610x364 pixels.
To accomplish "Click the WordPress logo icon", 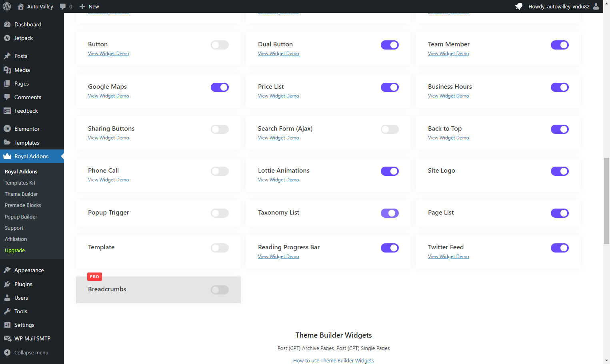I will [x=7, y=6].
